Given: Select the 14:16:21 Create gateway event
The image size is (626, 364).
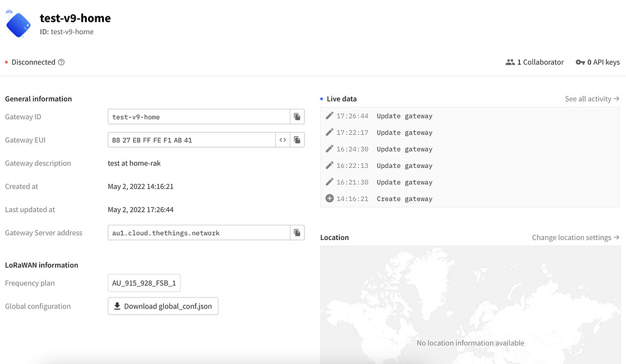Looking at the screenshot, I should (403, 199).
